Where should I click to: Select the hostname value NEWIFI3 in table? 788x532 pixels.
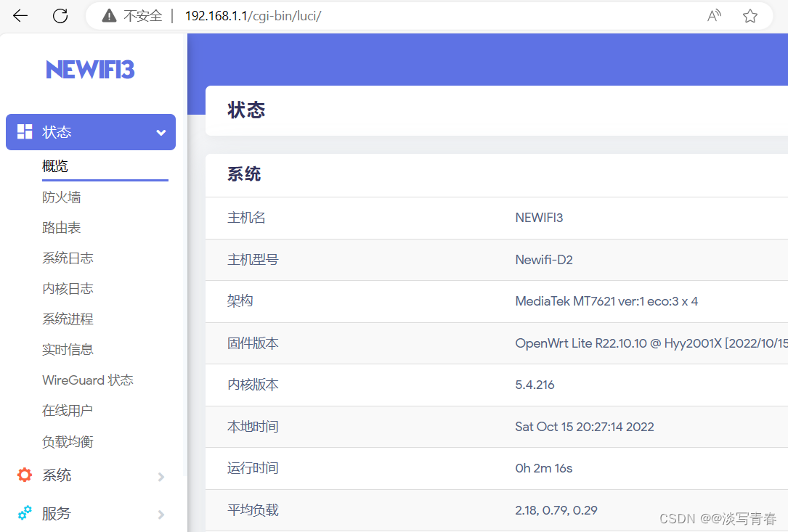(539, 218)
